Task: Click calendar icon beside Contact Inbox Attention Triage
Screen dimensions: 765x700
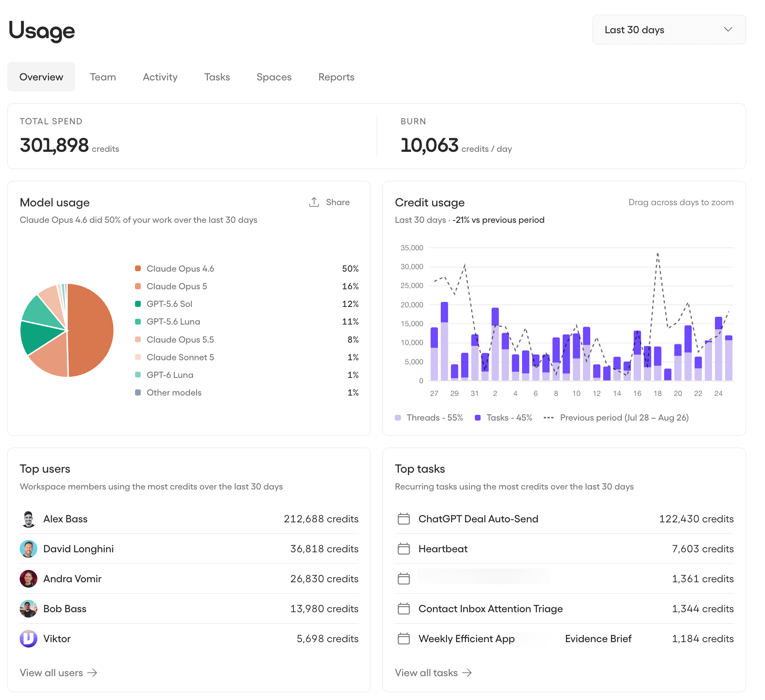Action: [x=404, y=609]
